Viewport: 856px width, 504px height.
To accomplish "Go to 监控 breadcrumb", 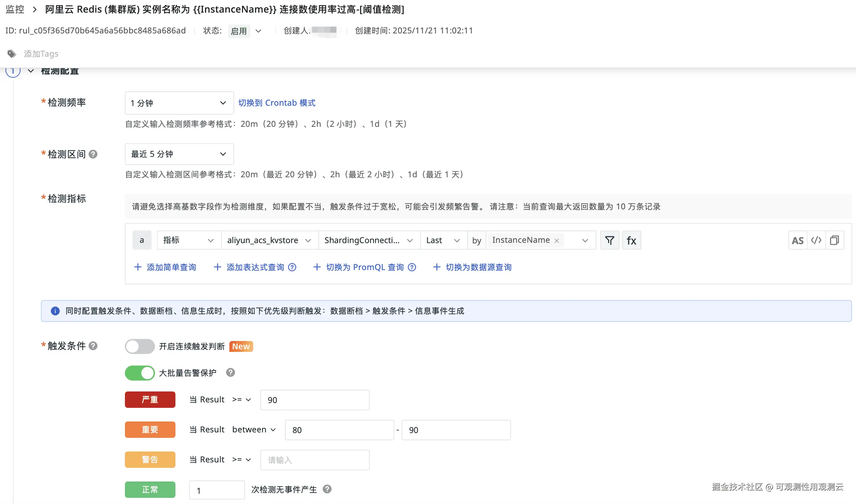I will 15,9.
